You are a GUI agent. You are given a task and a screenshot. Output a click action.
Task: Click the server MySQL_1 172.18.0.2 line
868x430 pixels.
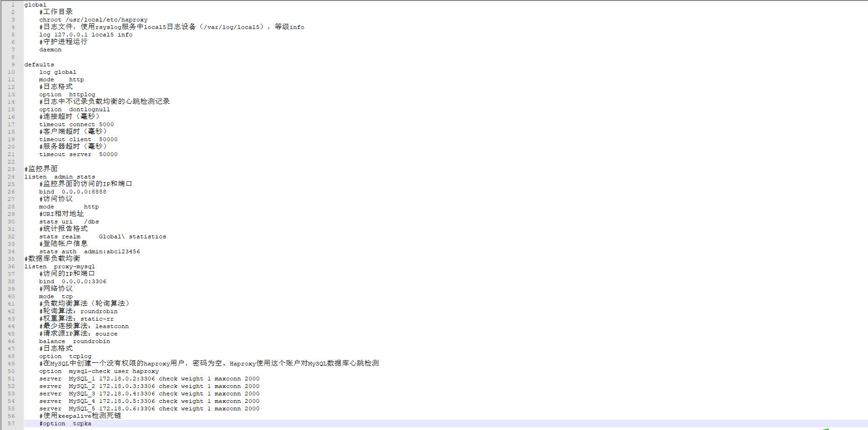point(149,379)
